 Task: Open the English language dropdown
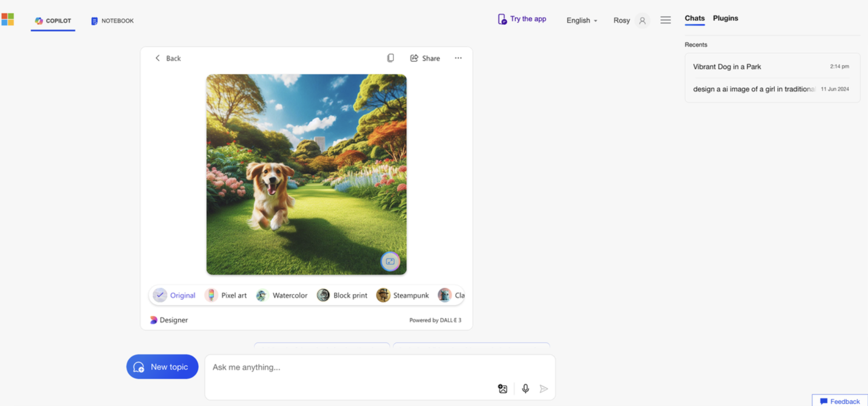[582, 20]
